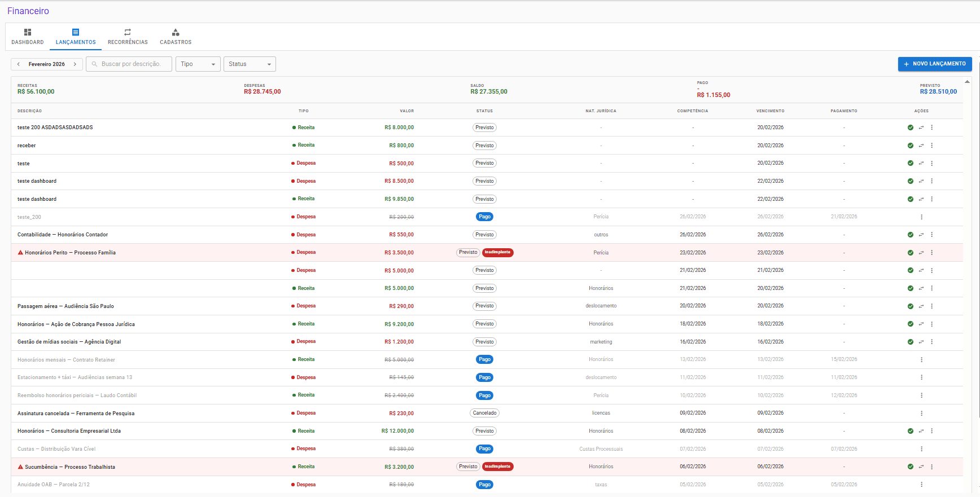The height and width of the screenshot is (497, 980).
Task: Switch to the Dashboard tab
Action: [28, 37]
